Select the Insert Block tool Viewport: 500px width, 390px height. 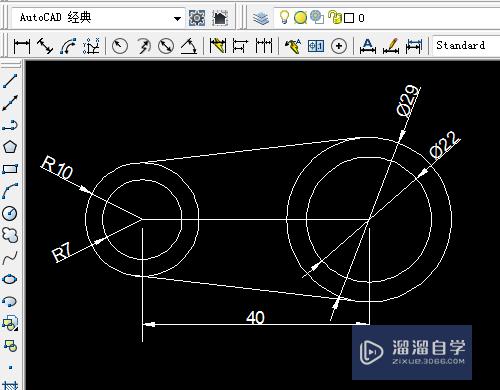10,323
